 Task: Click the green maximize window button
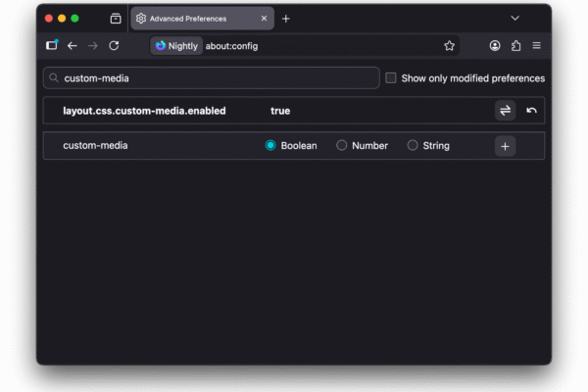pyautogui.click(x=75, y=19)
